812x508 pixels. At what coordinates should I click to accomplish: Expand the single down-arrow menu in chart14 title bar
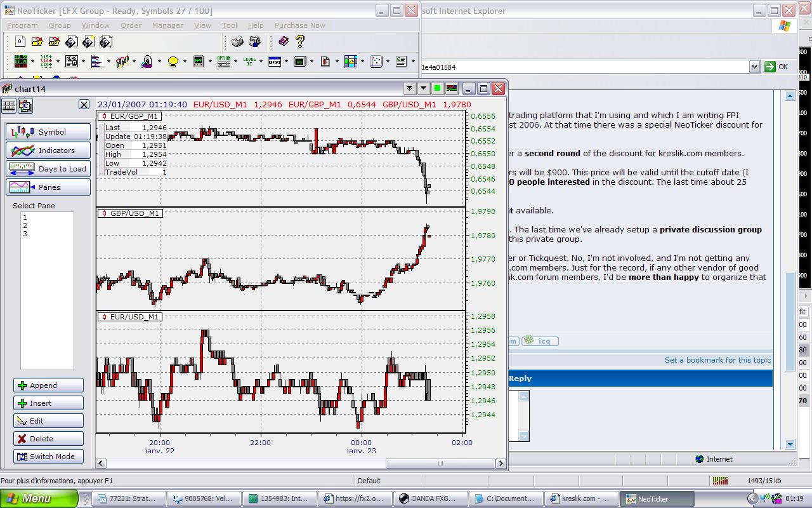pyautogui.click(x=423, y=88)
